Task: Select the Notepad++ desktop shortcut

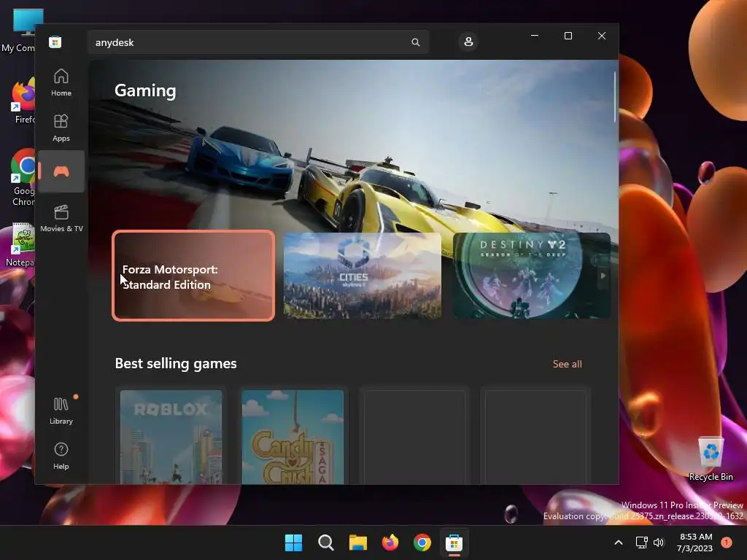Action: (x=20, y=245)
